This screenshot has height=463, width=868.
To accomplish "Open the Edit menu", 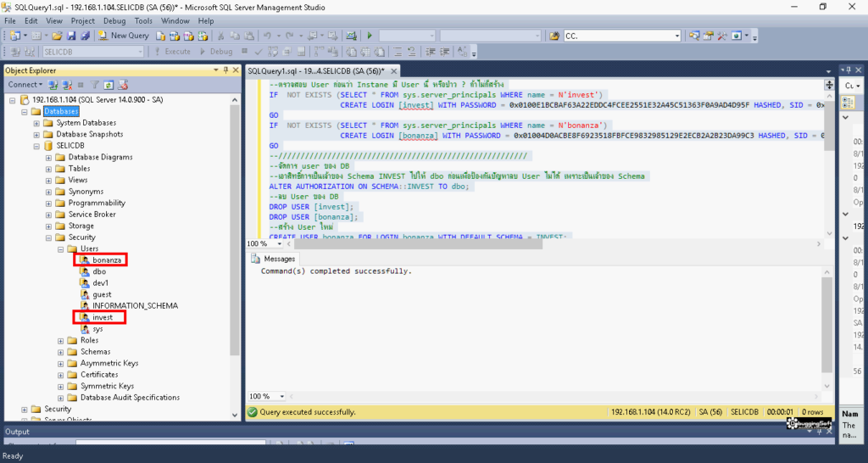I will [31, 21].
